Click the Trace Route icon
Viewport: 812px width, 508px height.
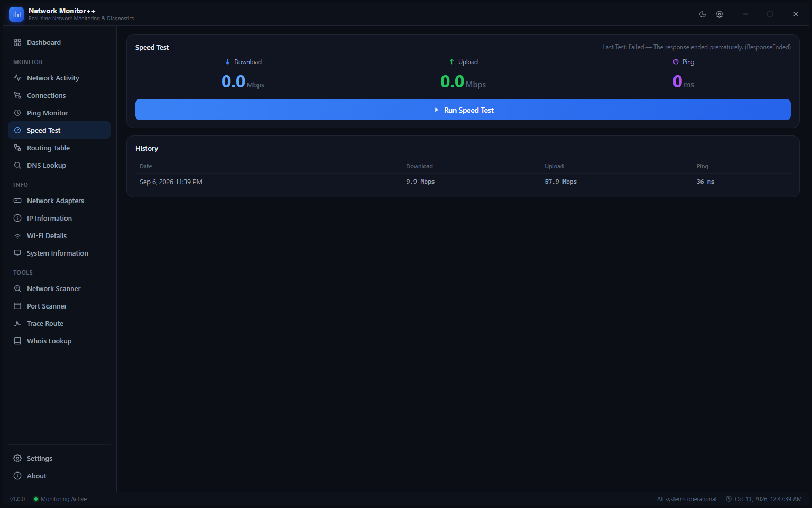point(17,323)
